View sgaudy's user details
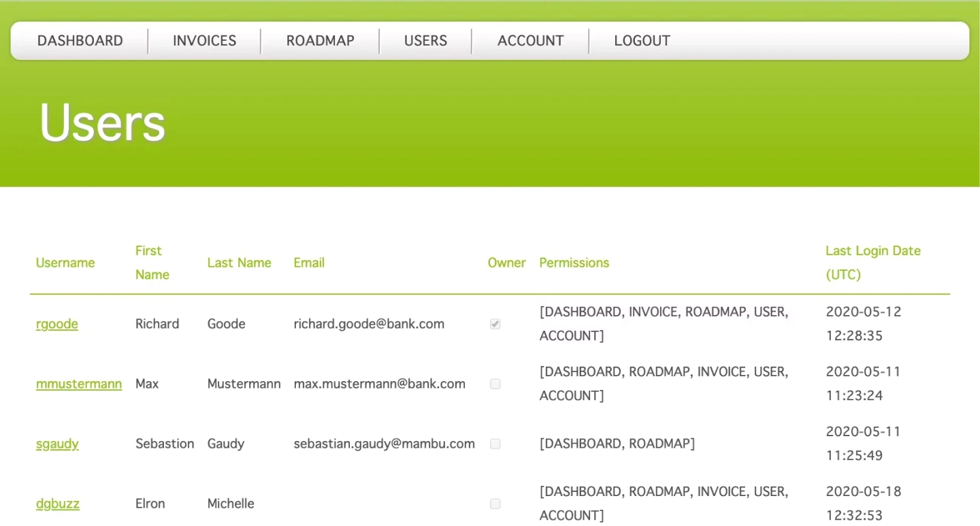Image resolution: width=980 pixels, height=526 pixels. [57, 444]
